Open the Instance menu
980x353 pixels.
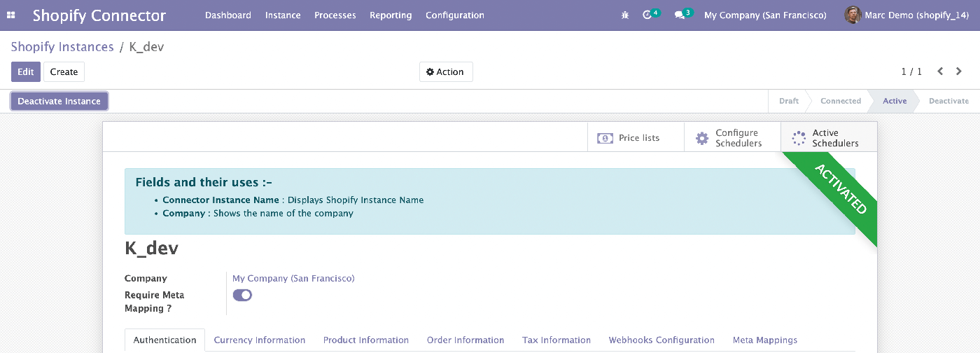(283, 15)
